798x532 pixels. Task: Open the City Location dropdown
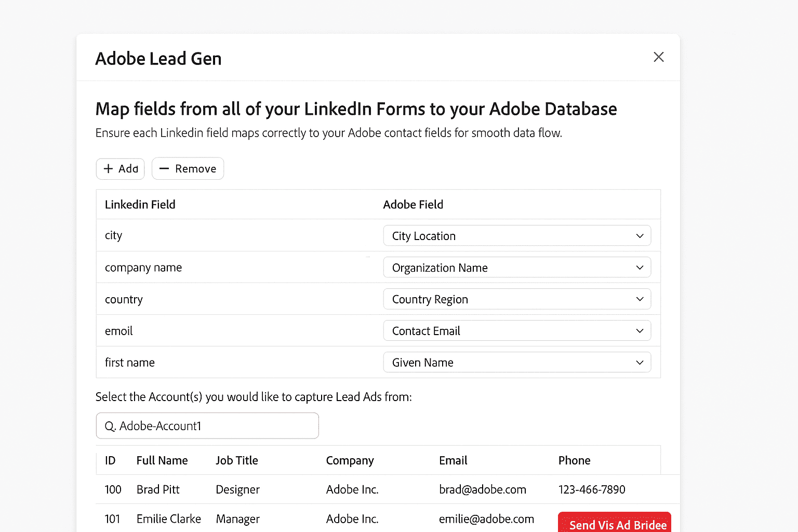[517, 235]
